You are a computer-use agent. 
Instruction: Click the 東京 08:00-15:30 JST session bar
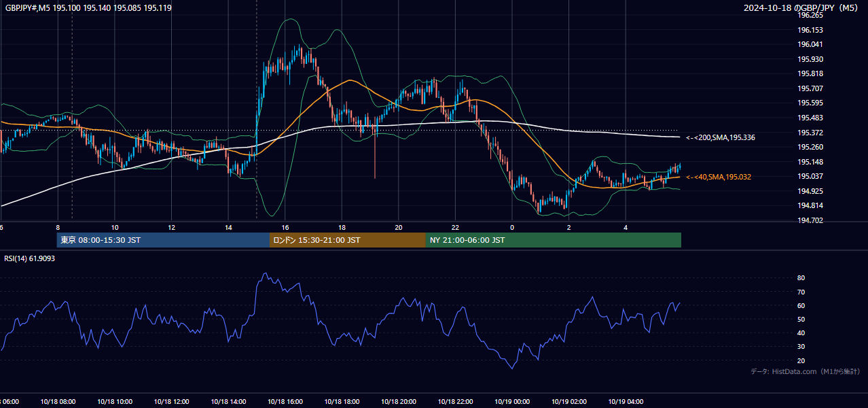coord(163,240)
